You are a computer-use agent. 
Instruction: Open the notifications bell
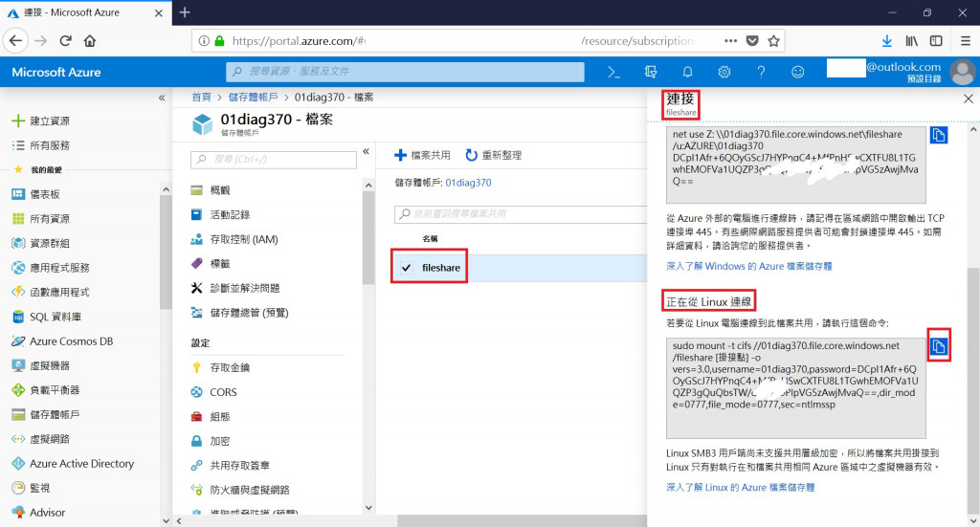(687, 72)
